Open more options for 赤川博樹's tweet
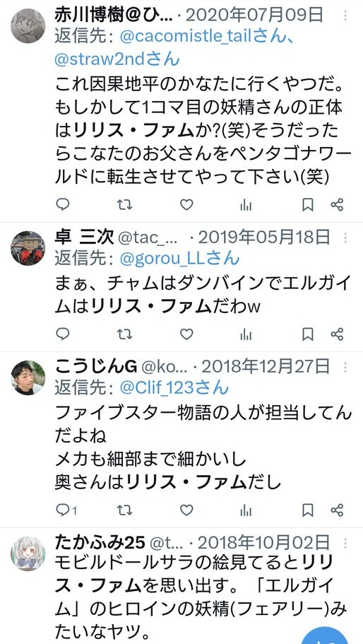Image resolution: width=363 pixels, height=644 pixels. tap(345, 16)
